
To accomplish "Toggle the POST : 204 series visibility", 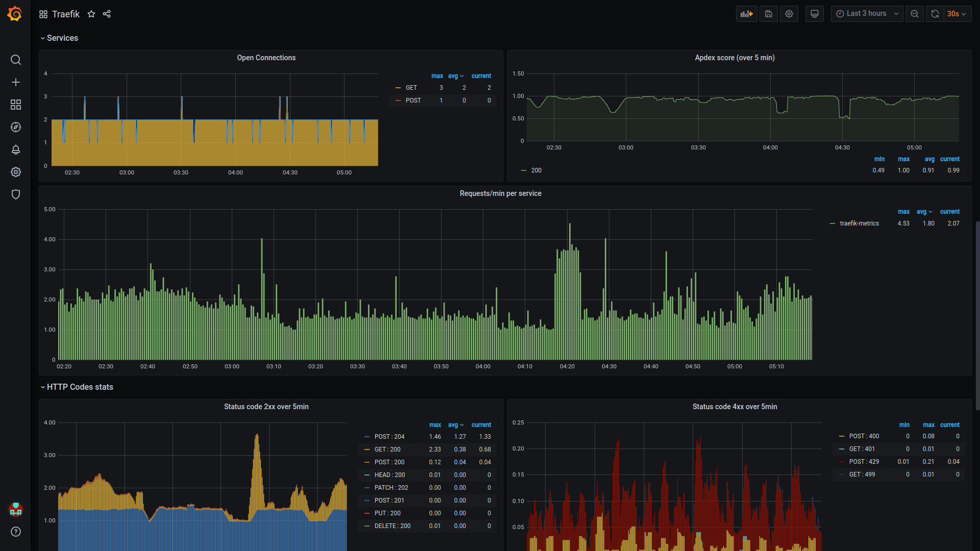I will [389, 437].
